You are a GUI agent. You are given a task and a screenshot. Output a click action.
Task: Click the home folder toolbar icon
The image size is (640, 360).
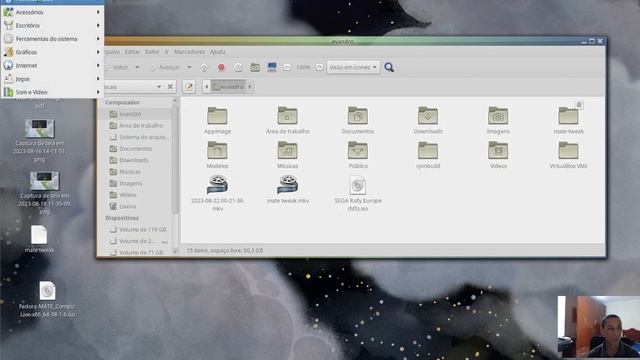click(x=255, y=67)
